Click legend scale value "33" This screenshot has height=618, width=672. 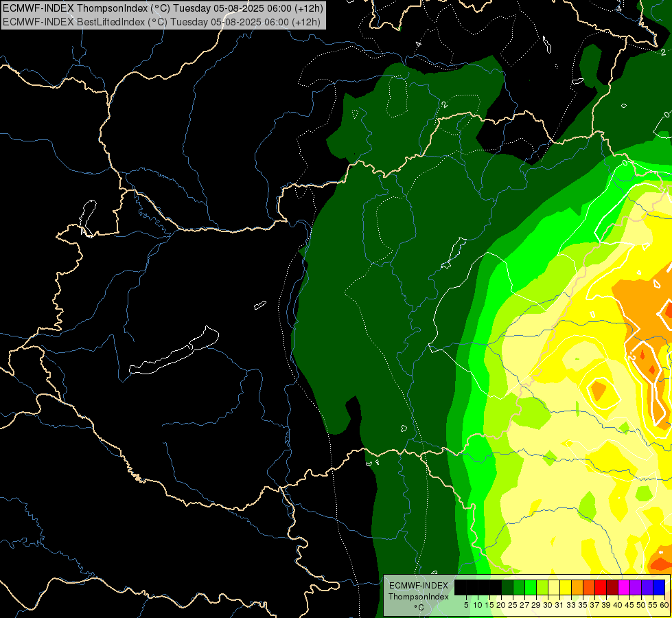[x=571, y=605]
